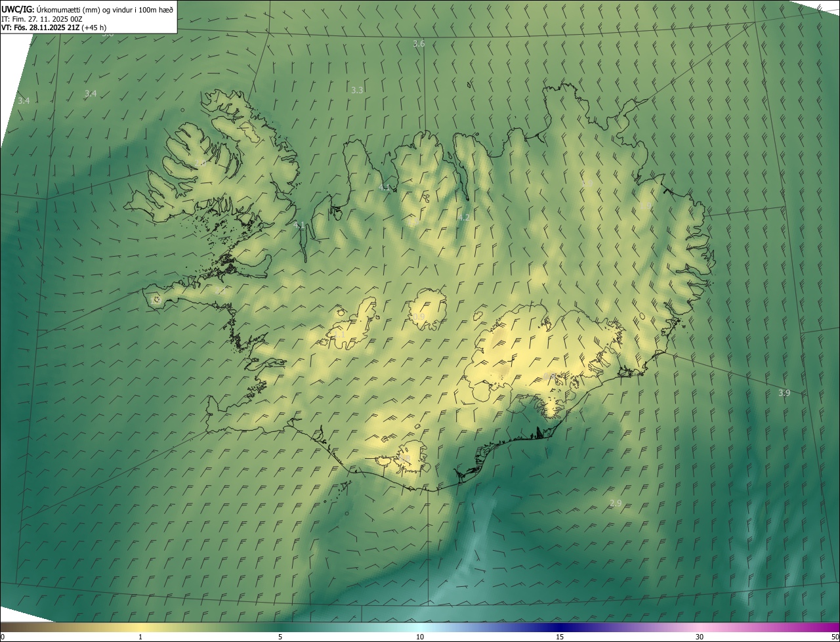Click the colour scale tick label 30
Viewport: 840px width, 642px height.
click(x=700, y=637)
